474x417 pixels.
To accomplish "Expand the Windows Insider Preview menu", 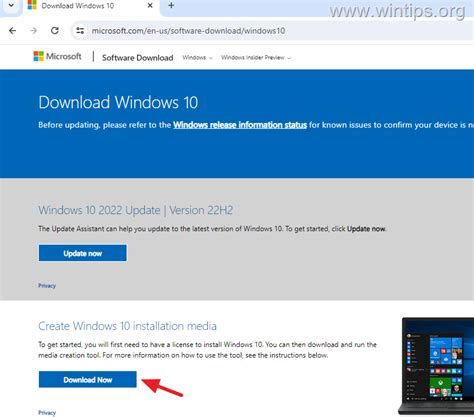I will pos(256,58).
